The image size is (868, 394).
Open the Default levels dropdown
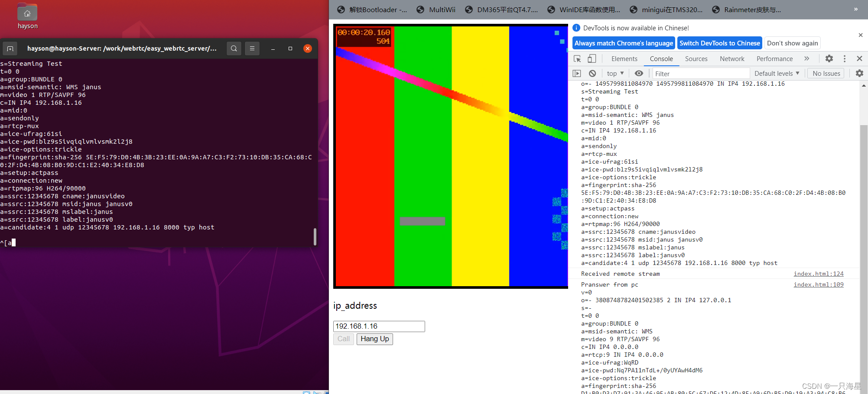(x=777, y=73)
